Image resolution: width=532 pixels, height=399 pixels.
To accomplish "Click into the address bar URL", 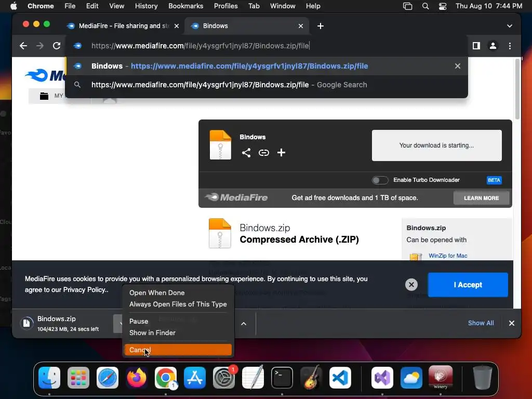I will 200,46.
